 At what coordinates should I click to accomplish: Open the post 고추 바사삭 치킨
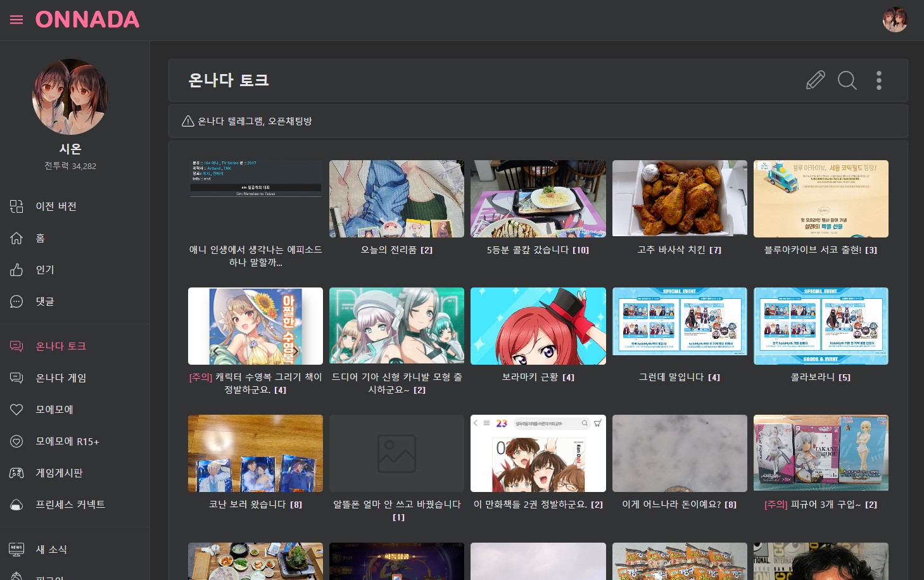(x=679, y=250)
